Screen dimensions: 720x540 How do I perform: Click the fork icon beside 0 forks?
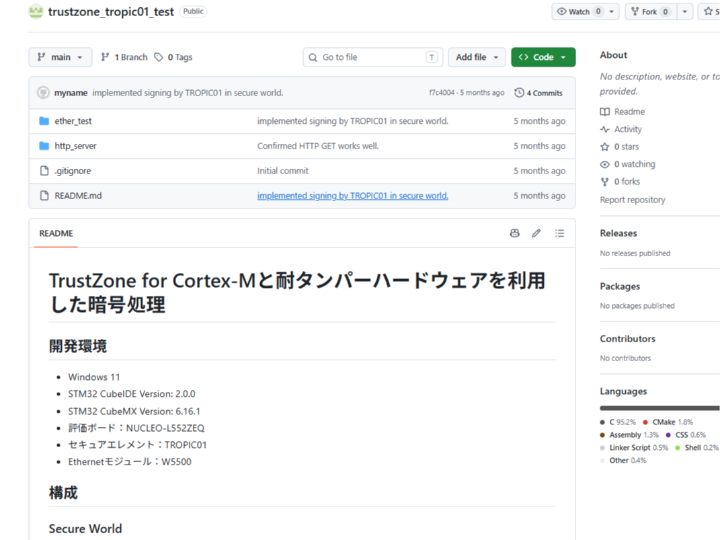click(x=605, y=182)
